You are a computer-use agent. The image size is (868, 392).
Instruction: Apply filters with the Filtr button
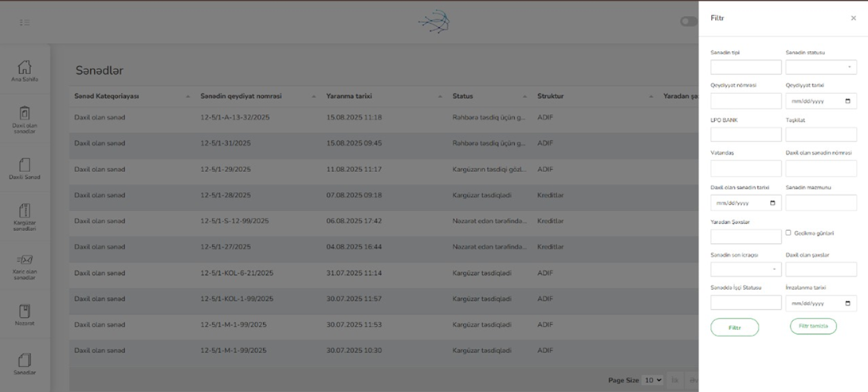[735, 327]
